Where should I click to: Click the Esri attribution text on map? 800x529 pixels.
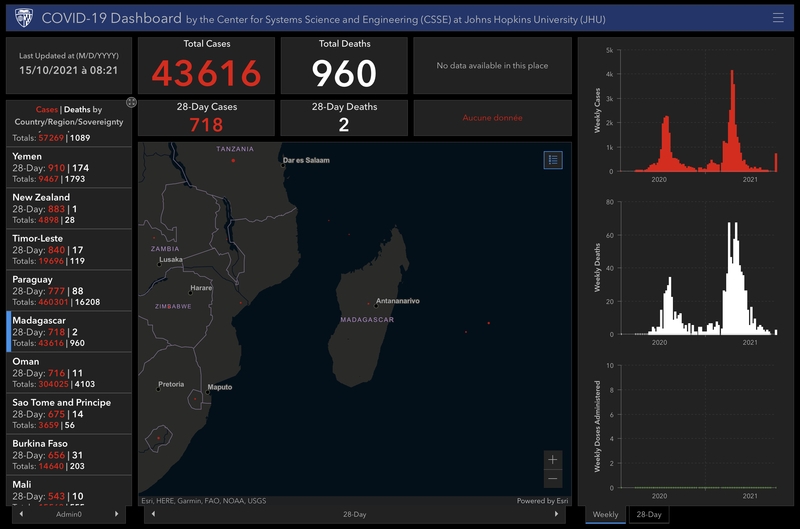(x=203, y=500)
